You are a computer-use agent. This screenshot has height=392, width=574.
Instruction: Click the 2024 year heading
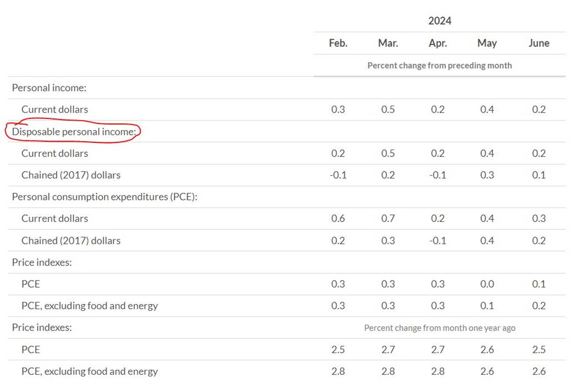pyautogui.click(x=440, y=21)
